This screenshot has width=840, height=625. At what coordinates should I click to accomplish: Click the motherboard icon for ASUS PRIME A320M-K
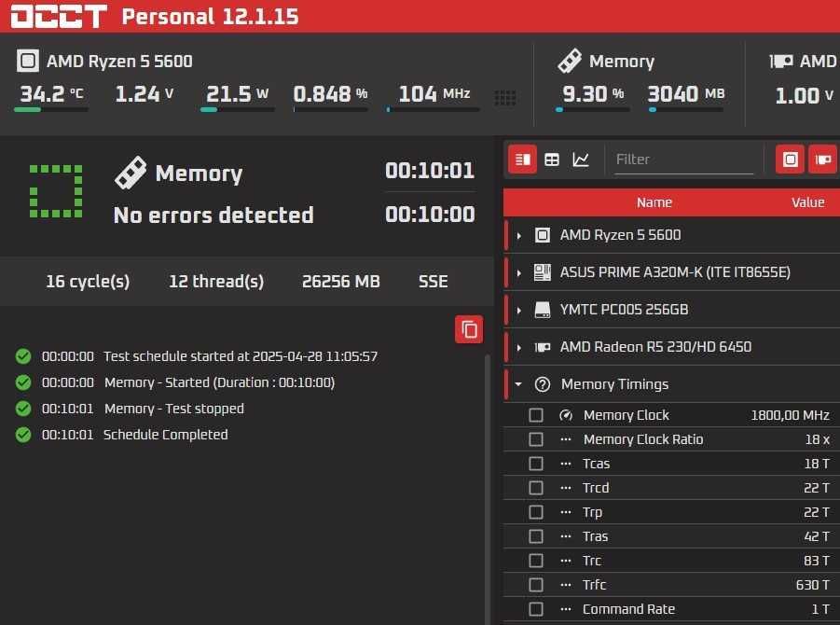coord(543,272)
